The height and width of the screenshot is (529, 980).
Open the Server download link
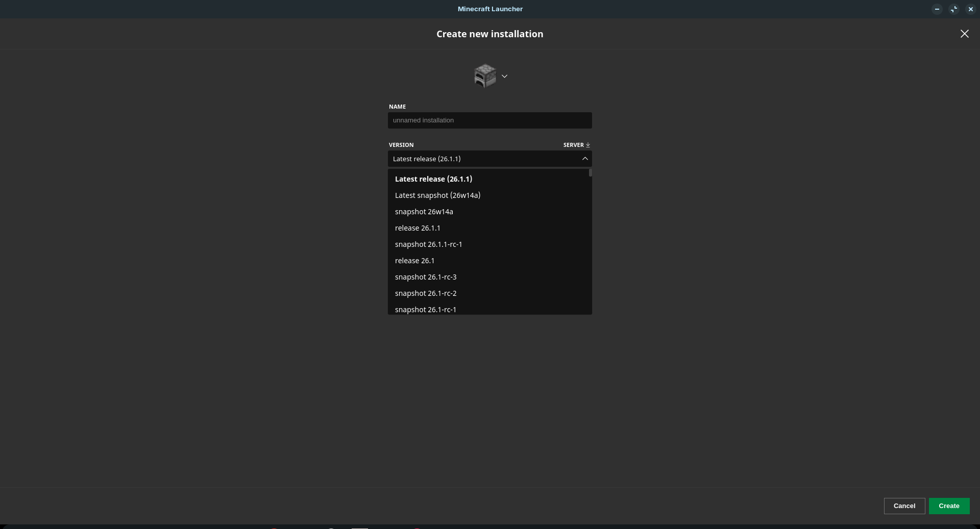(577, 145)
